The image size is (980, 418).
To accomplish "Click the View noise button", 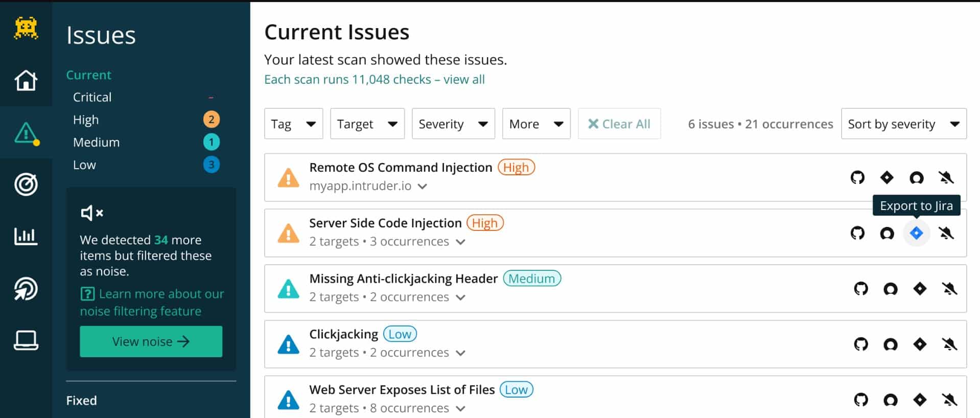I will point(151,341).
